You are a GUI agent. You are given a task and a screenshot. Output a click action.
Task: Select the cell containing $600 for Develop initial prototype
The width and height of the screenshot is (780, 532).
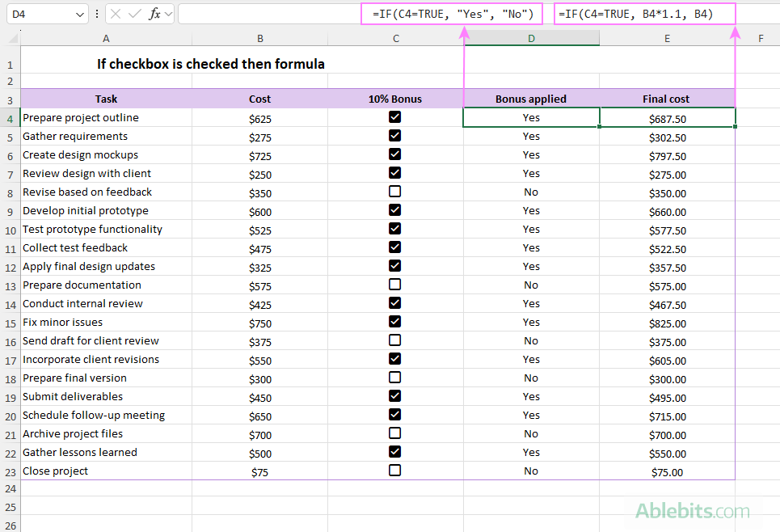[259, 210]
